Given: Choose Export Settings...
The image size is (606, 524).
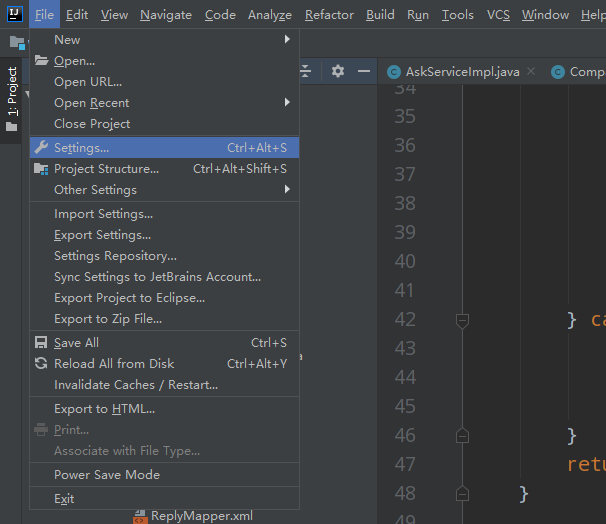Looking at the screenshot, I should click(164, 235).
